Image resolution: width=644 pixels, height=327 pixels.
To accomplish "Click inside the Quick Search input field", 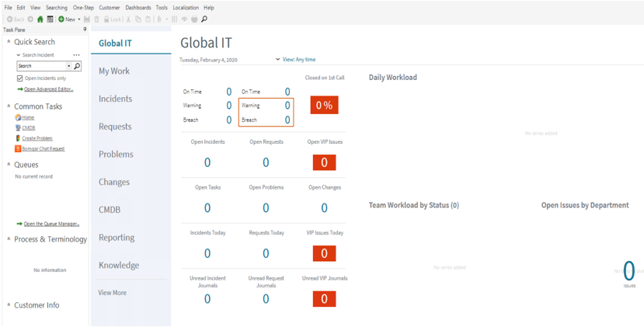I will pos(40,67).
